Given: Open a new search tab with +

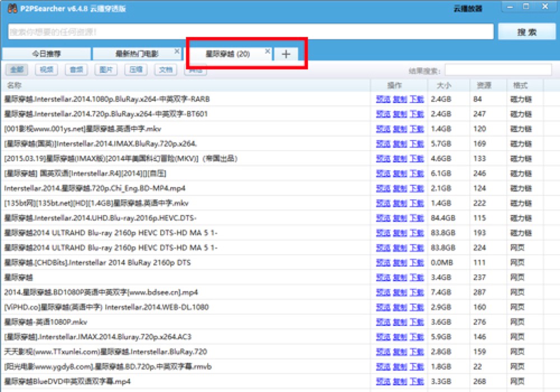Looking at the screenshot, I should click(x=286, y=54).
